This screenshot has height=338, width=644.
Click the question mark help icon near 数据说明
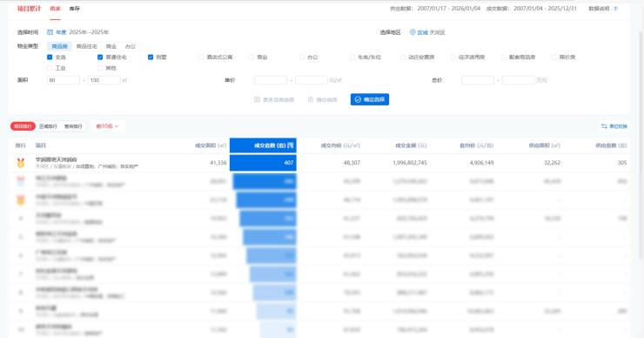tap(615, 9)
